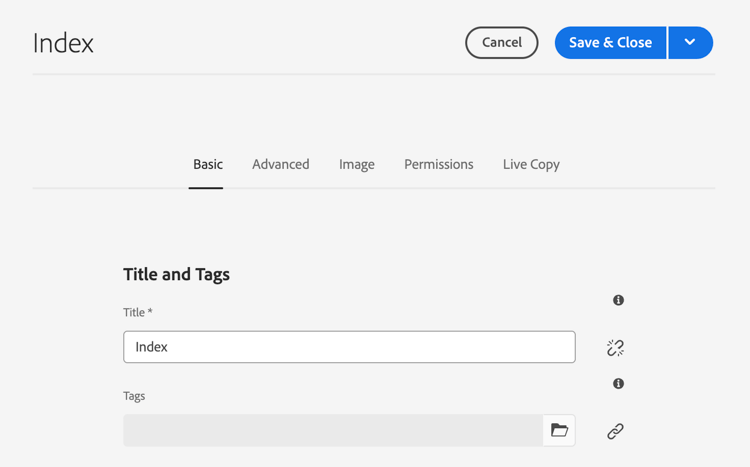Image resolution: width=750 pixels, height=467 pixels.
Task: Open the tag browser folder icon
Action: 559,431
